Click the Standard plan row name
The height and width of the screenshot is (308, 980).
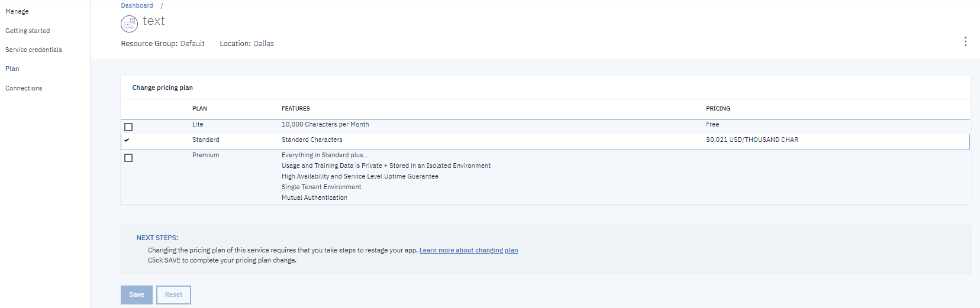click(205, 140)
